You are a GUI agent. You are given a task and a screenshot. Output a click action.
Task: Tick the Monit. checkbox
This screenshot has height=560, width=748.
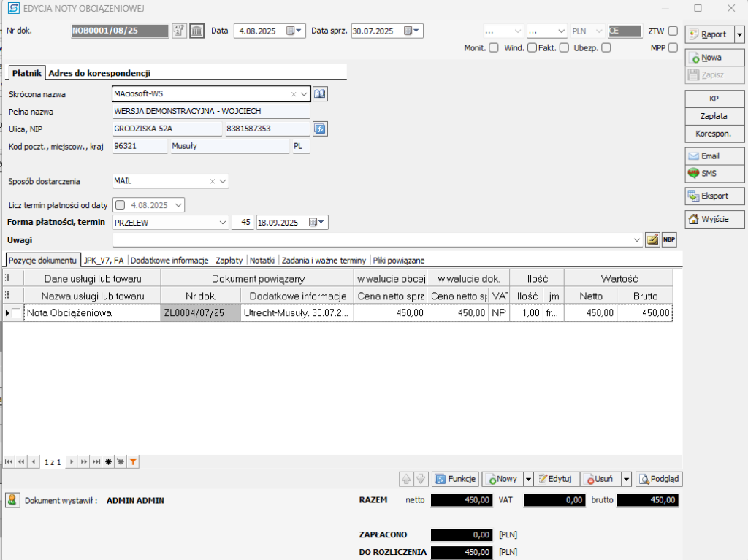[x=494, y=48]
